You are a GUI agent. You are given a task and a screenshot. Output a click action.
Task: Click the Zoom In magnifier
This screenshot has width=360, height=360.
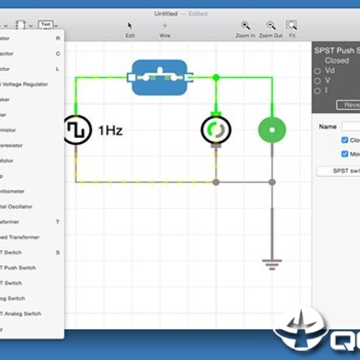point(246,26)
